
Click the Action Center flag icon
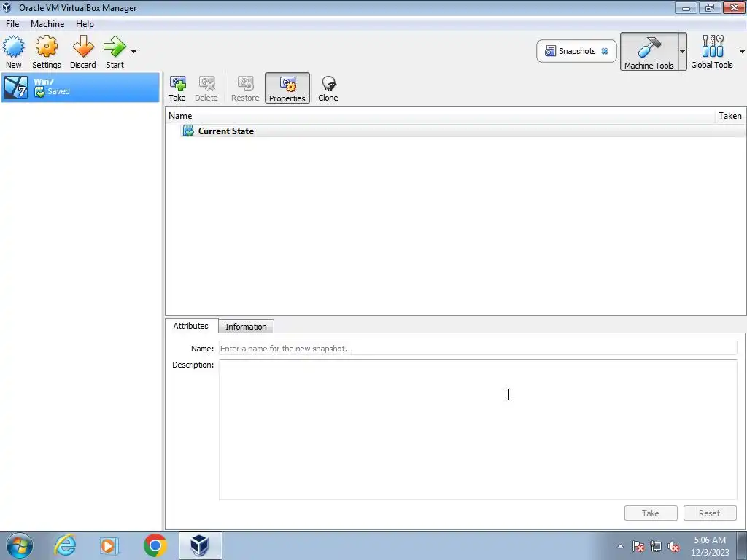tap(638, 547)
